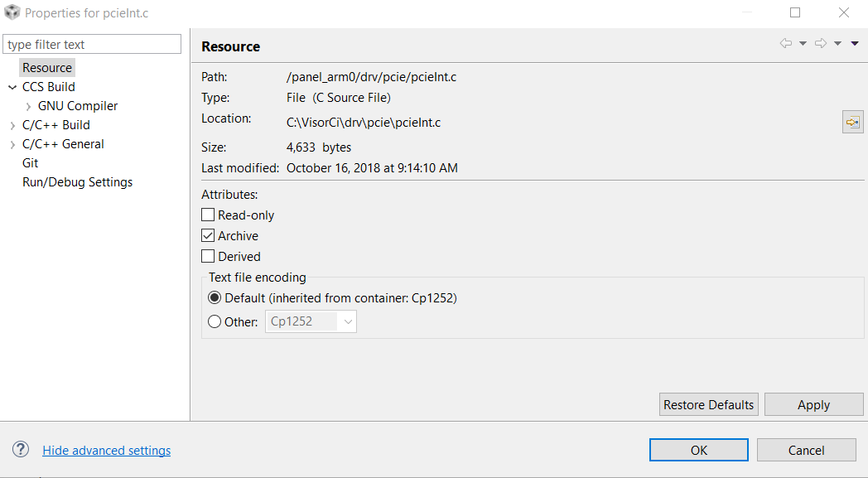868x478 pixels.
Task: Open the Cp1252 encoding dropdown
Action: 348,321
